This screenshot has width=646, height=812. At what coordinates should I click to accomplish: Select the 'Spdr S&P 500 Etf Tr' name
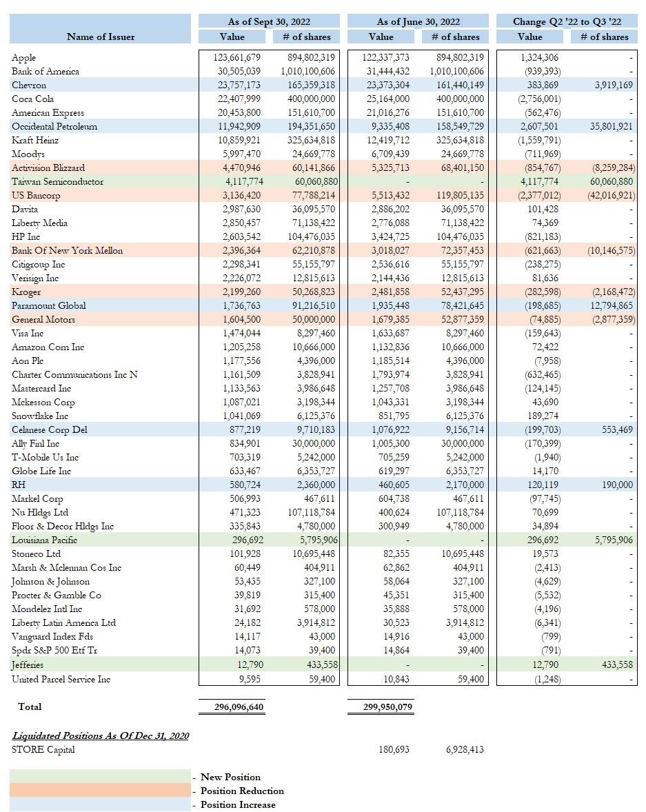click(54, 651)
